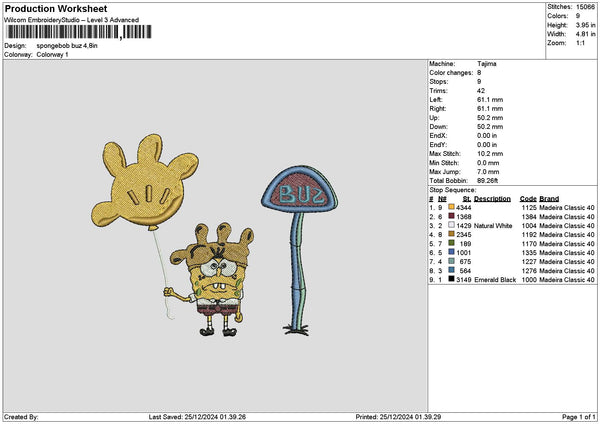The image size is (600, 424).
Task: Click the Natural White color swatch
Action: coord(451,225)
